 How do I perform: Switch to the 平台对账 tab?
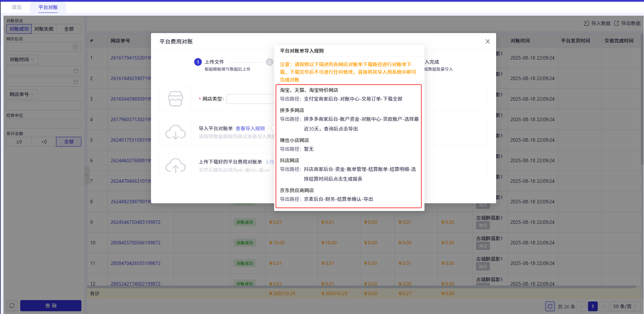(48, 7)
